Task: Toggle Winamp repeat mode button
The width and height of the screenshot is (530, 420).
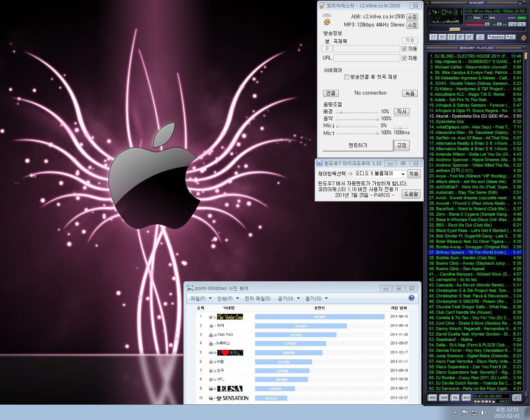Action: pyautogui.click(x=511, y=37)
